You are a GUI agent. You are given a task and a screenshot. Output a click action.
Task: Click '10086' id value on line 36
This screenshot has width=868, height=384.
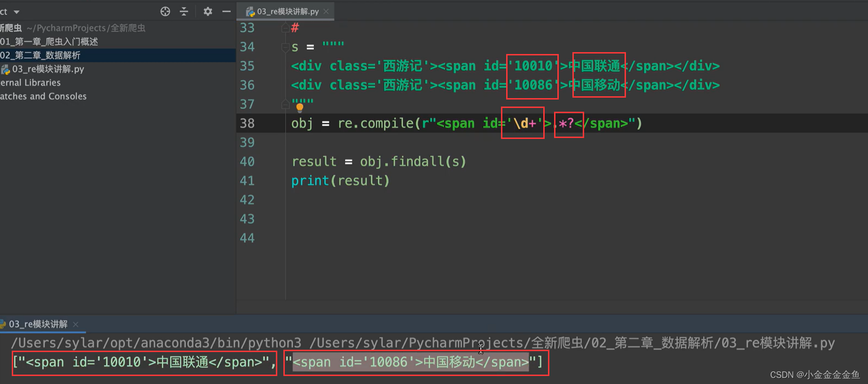coord(533,85)
